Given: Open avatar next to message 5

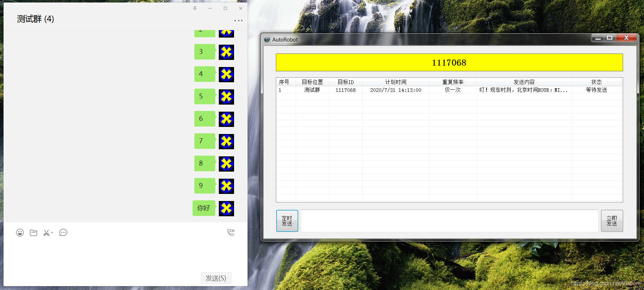Looking at the screenshot, I should [226, 97].
